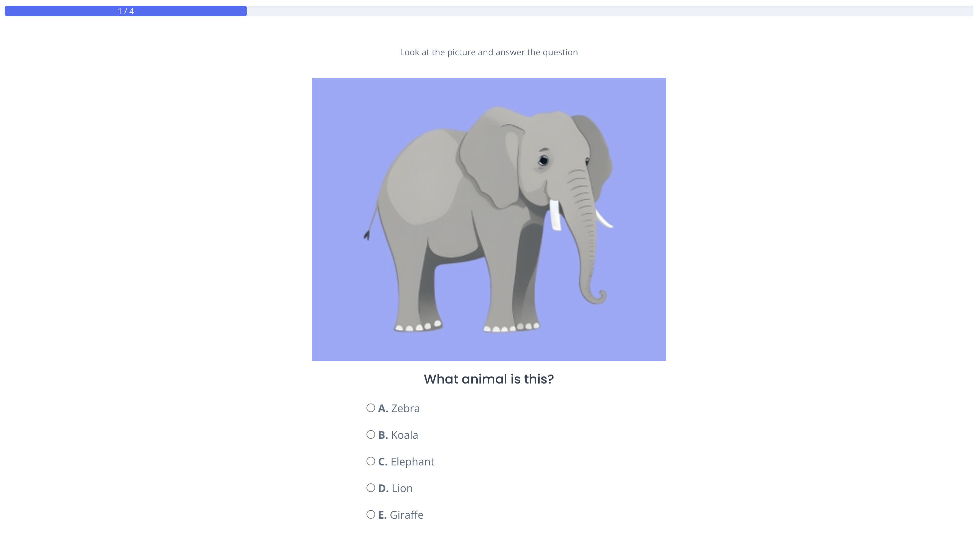Click the unfilled gray part of progress bar
The height and width of the screenshot is (536, 980).
610,11
